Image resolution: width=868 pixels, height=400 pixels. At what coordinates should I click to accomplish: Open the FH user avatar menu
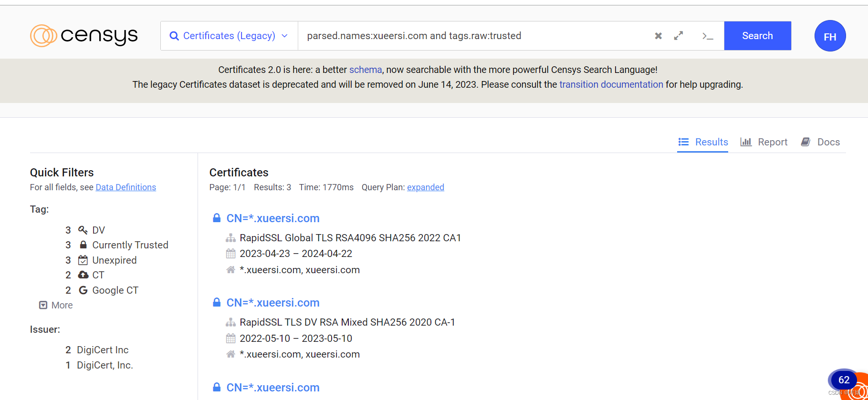[830, 36]
